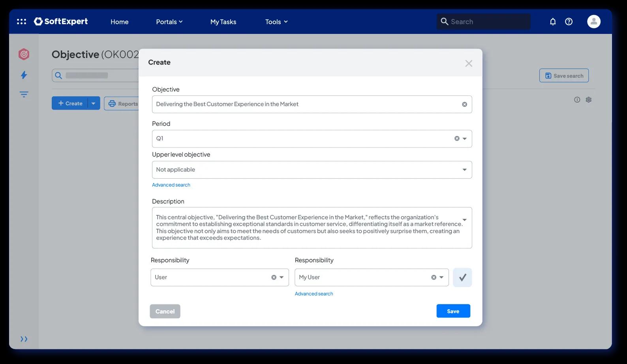Open the user profile avatar
Viewport: 627px width, 364px height.
593,21
